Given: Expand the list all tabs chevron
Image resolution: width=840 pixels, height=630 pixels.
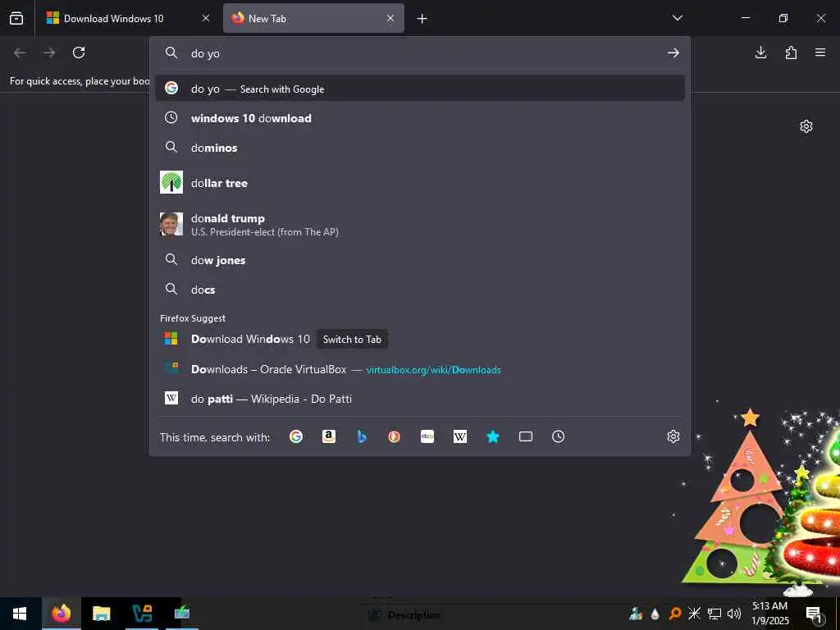Looking at the screenshot, I should 677,18.
